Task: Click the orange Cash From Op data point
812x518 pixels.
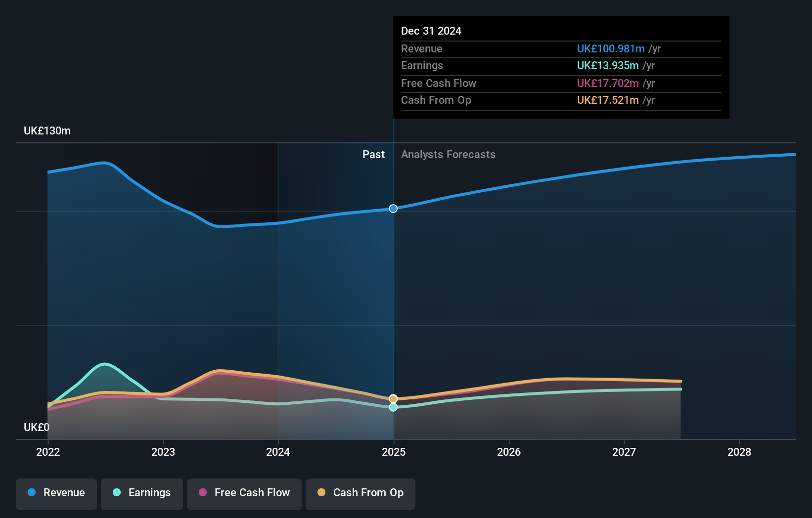Action: pyautogui.click(x=393, y=398)
